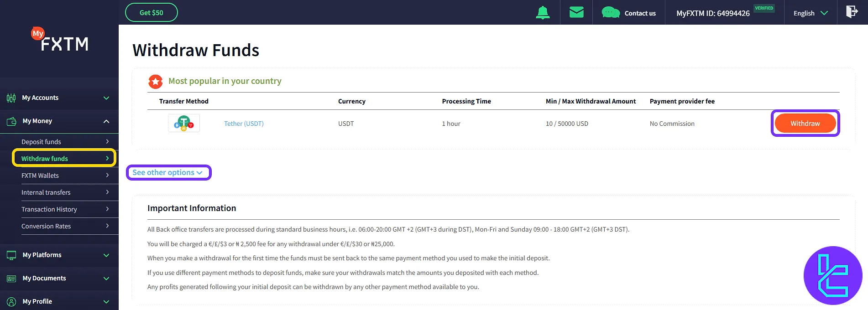Click the Get $50 button
868x310 pixels.
(151, 13)
